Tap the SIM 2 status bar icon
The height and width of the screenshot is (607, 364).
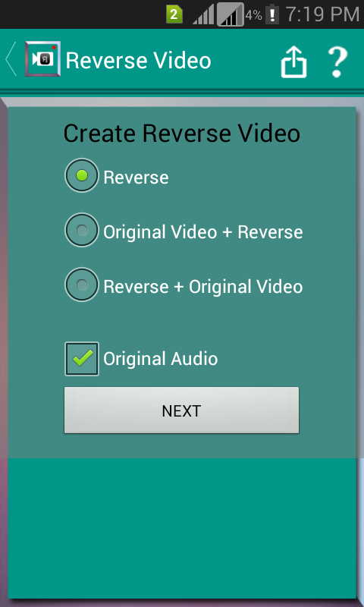[174, 14]
